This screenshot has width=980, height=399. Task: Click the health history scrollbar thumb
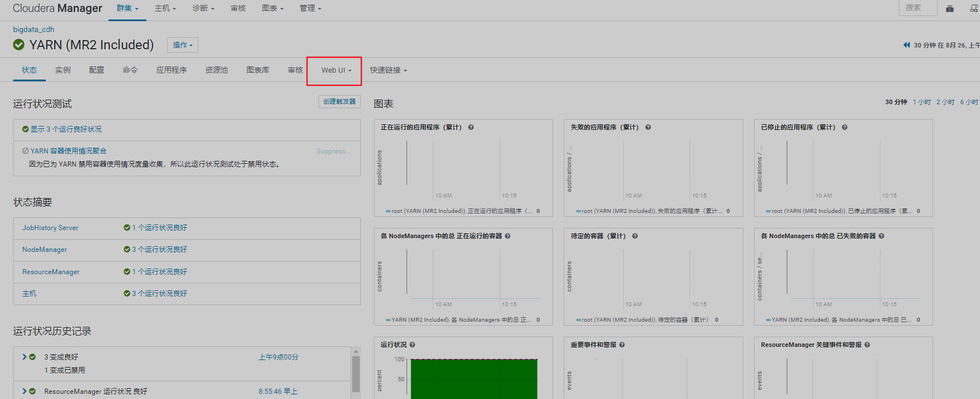356,374
